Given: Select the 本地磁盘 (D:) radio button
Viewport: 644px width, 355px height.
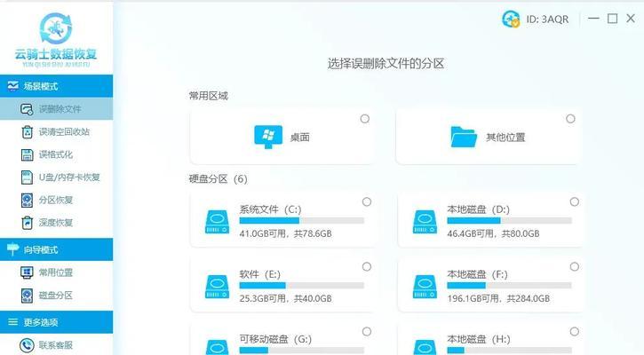Looking at the screenshot, I should [x=575, y=202].
